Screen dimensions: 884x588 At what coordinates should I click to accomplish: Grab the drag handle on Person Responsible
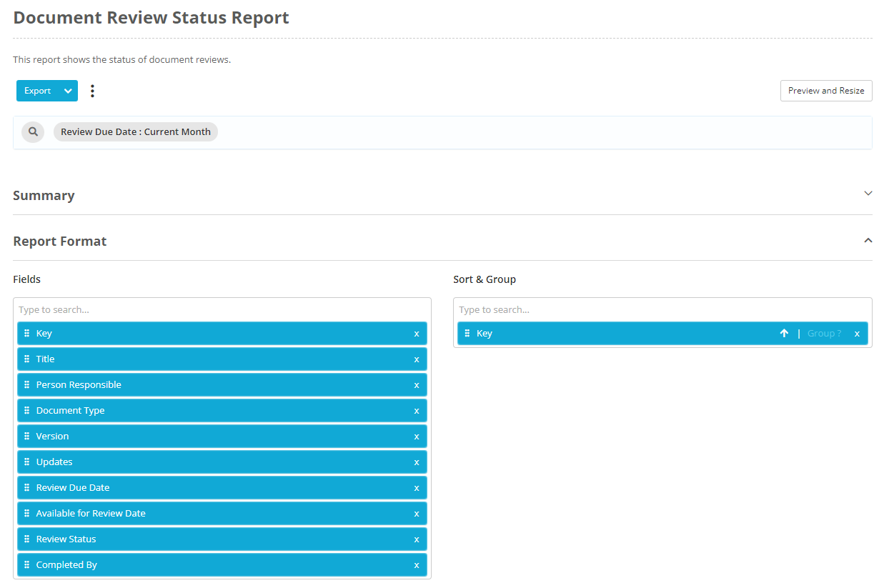click(27, 385)
